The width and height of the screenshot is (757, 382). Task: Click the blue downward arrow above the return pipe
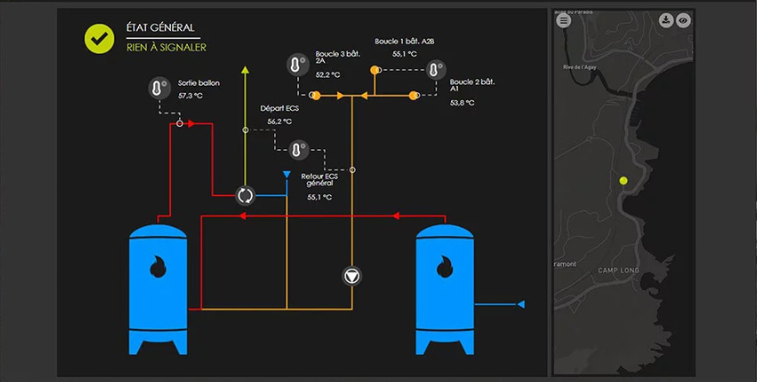pos(287,174)
